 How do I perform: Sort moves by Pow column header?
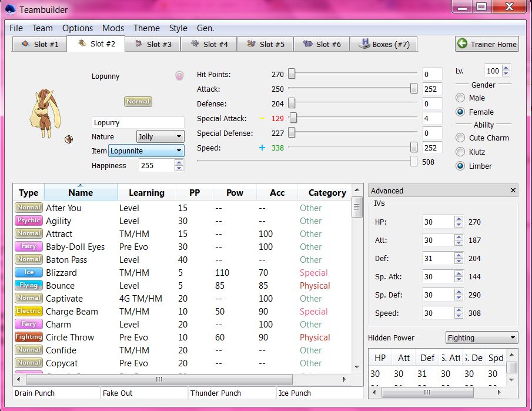point(235,192)
